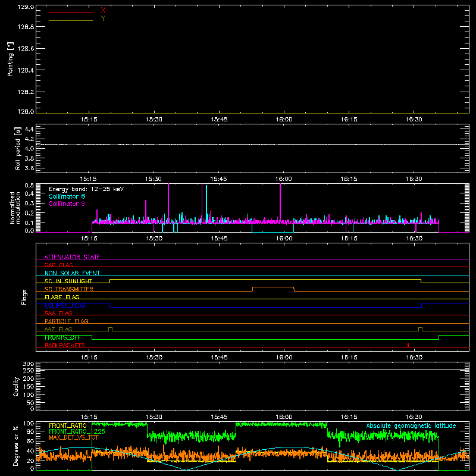Click the Collimator 9 legend entry
The image size is (476, 476).
[x=67, y=203]
